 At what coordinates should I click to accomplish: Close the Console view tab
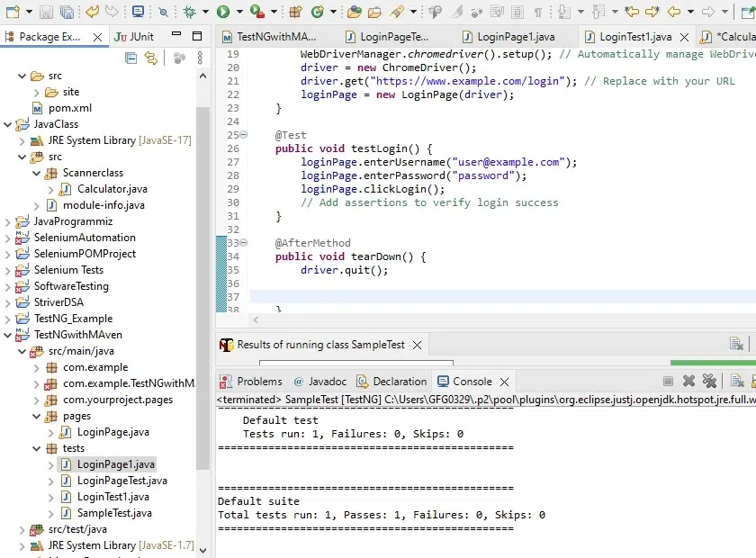[505, 382]
